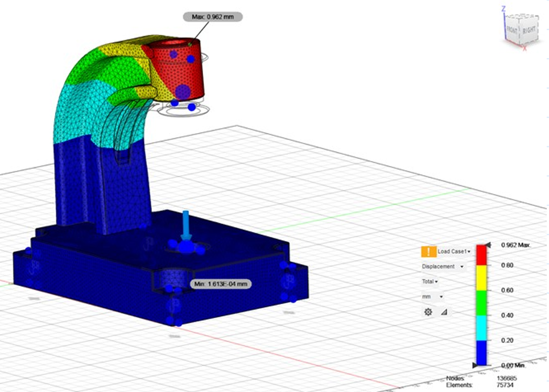Image resolution: width=549 pixels, height=392 pixels.
Task: Change units via the mm dropdown
Action: click(x=432, y=296)
